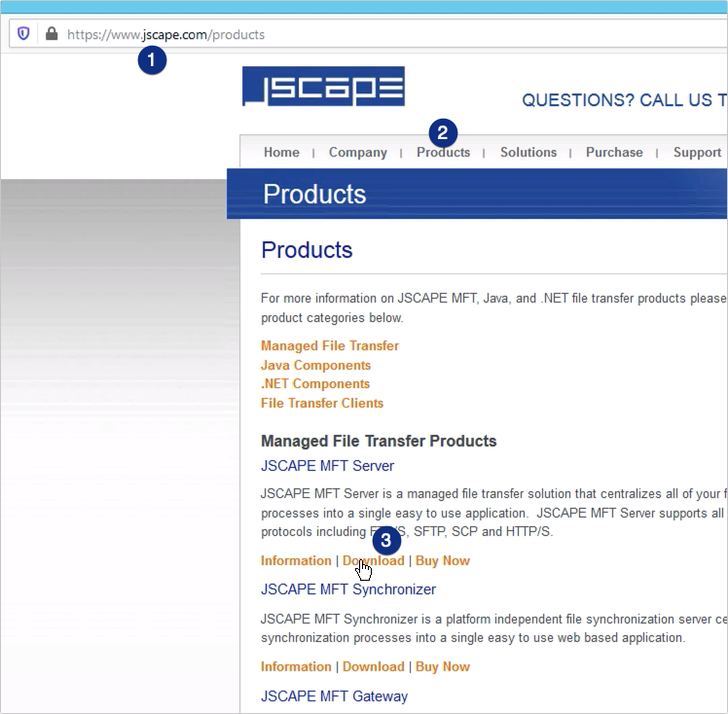Click Information under JSCAPE MFT Server

pos(296,561)
